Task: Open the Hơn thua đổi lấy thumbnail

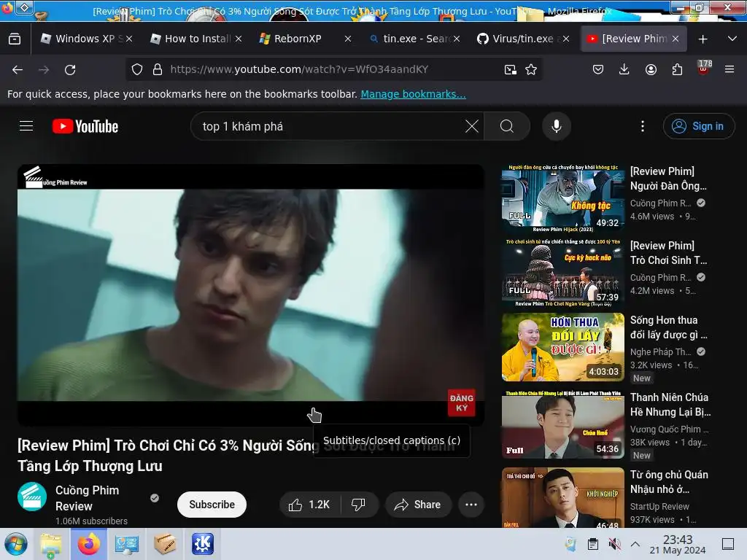Action: 562,347
